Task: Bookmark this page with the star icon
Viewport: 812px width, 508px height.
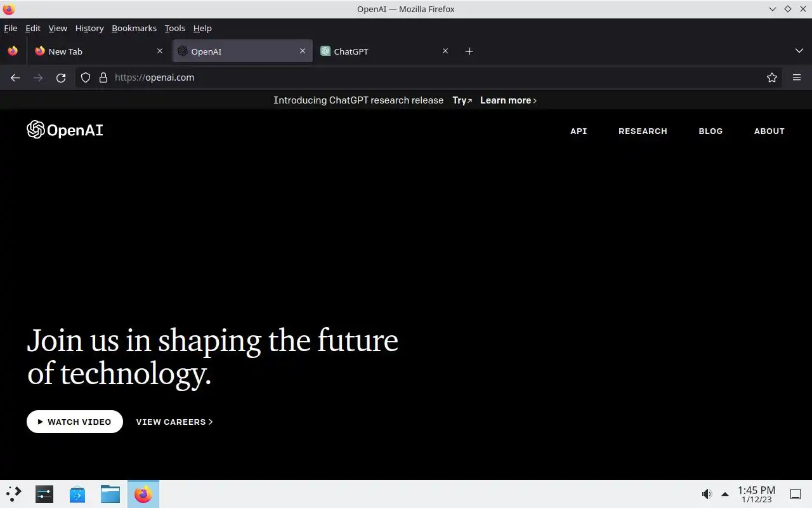Action: (772, 77)
